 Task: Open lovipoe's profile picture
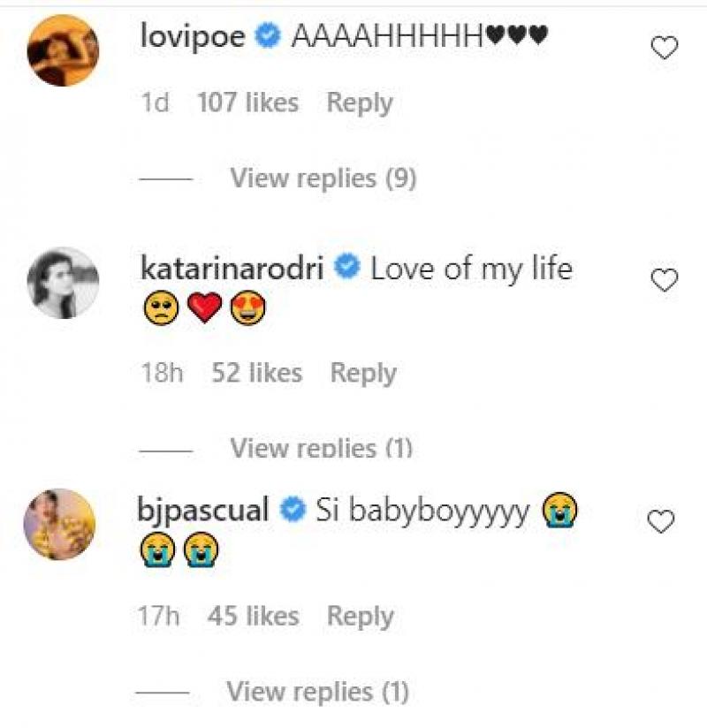pos(62,49)
